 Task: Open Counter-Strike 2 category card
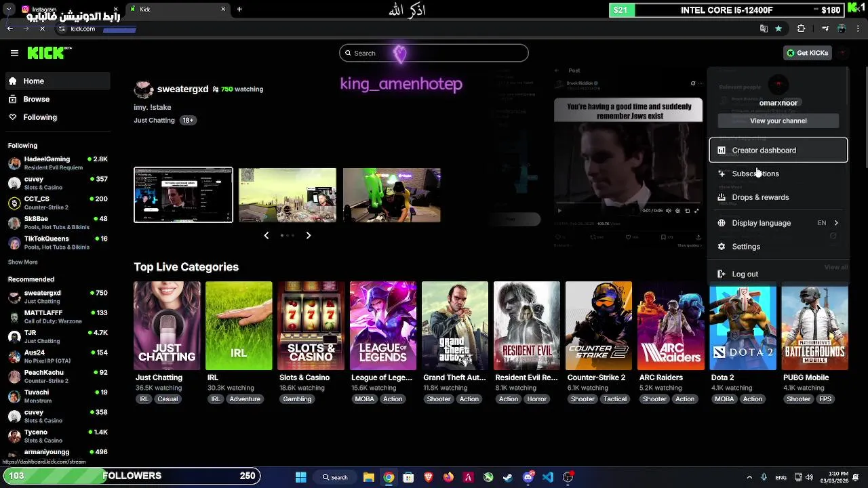pos(598,326)
